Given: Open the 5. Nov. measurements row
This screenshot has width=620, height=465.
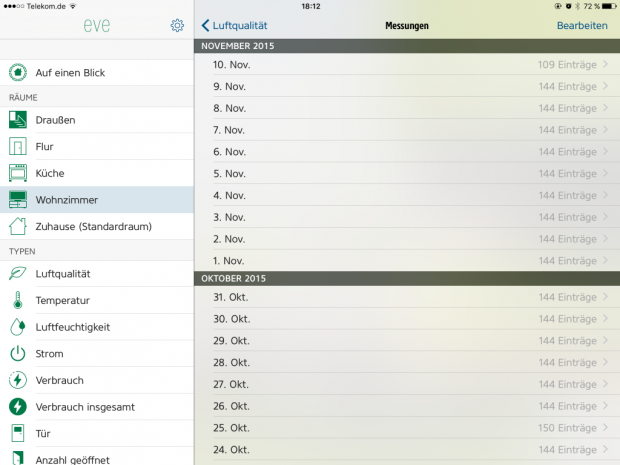Looking at the screenshot, I should [407, 174].
